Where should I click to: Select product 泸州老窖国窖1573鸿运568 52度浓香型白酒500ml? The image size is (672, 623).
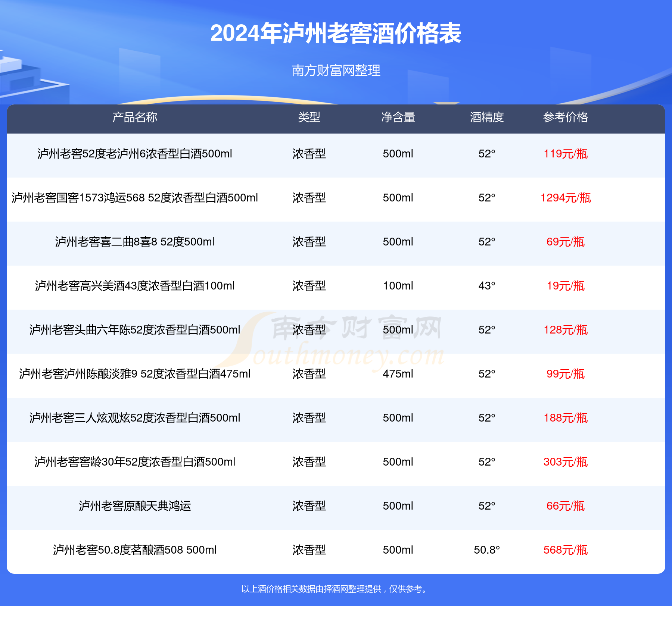point(135,198)
